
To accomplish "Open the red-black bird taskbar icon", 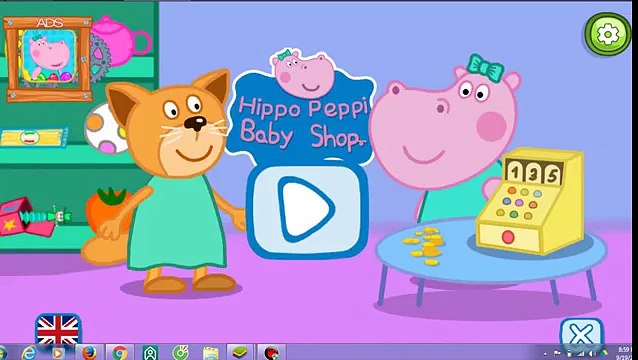I will 271,353.
